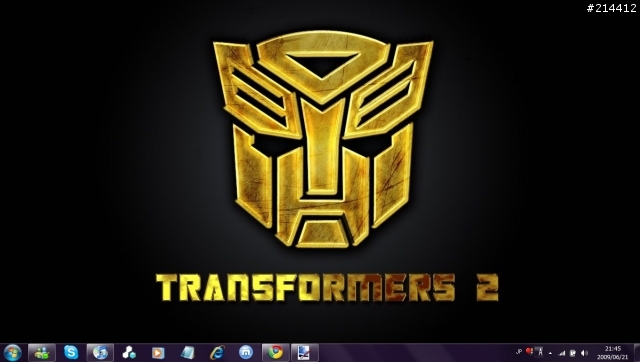Open the Paint taskbar window
640x362 pixels.
[304, 353]
